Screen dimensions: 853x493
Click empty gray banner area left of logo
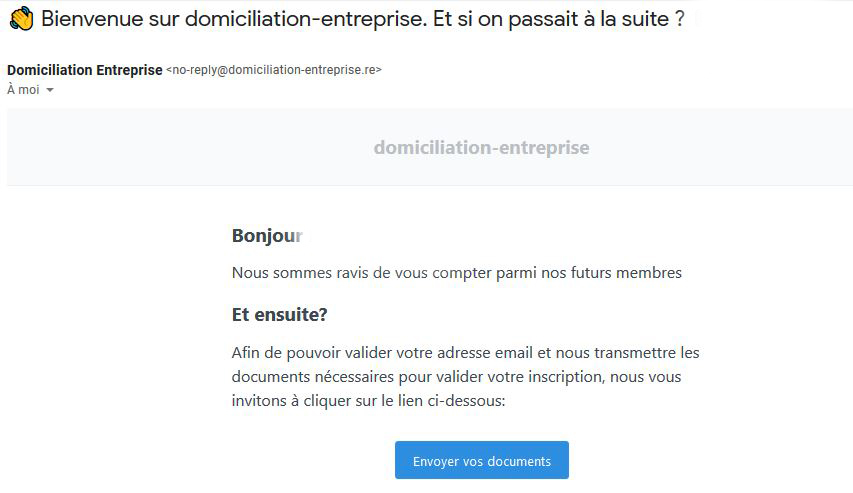tap(185, 147)
